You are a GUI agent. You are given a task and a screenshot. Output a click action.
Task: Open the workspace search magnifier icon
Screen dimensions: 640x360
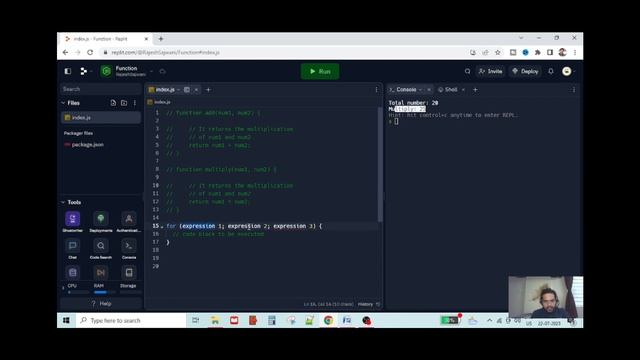click(467, 71)
